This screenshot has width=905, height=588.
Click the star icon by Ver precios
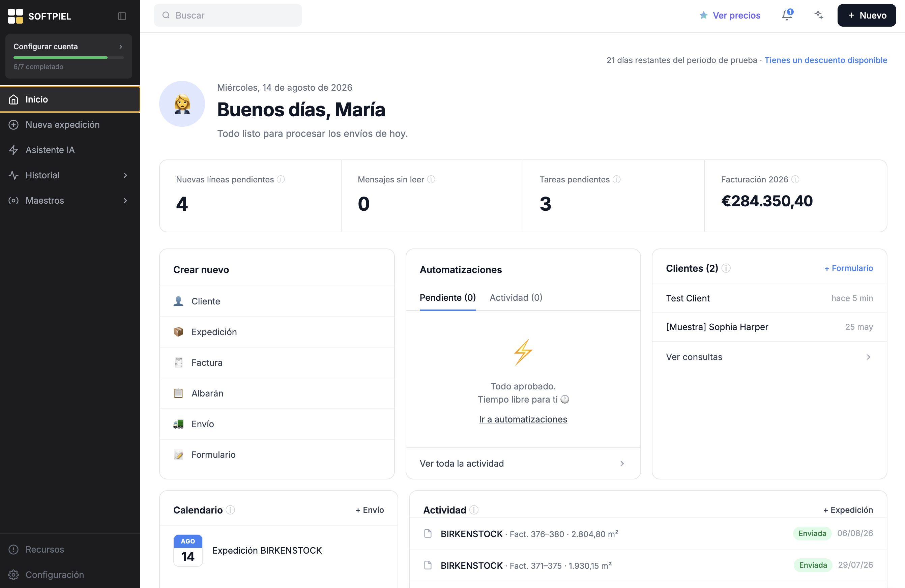pos(703,15)
